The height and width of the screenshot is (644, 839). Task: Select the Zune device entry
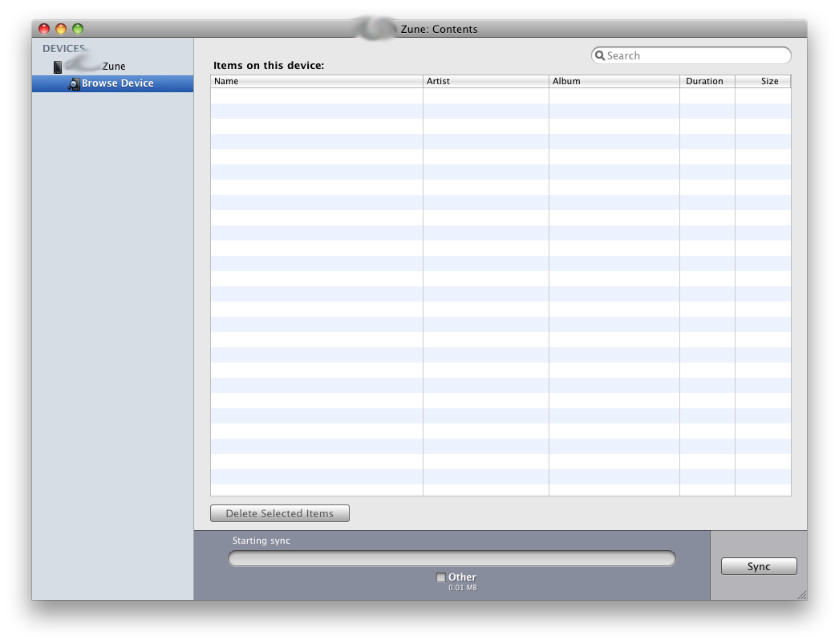click(112, 67)
